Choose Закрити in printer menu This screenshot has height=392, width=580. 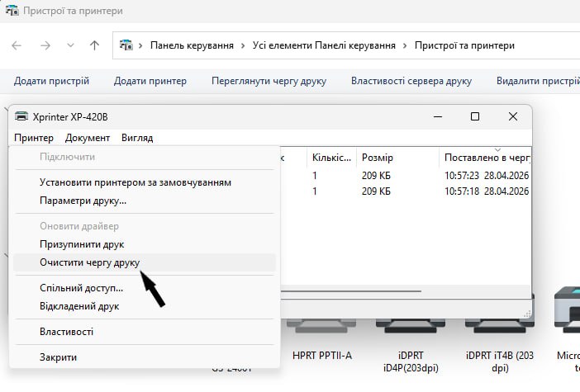(145, 357)
